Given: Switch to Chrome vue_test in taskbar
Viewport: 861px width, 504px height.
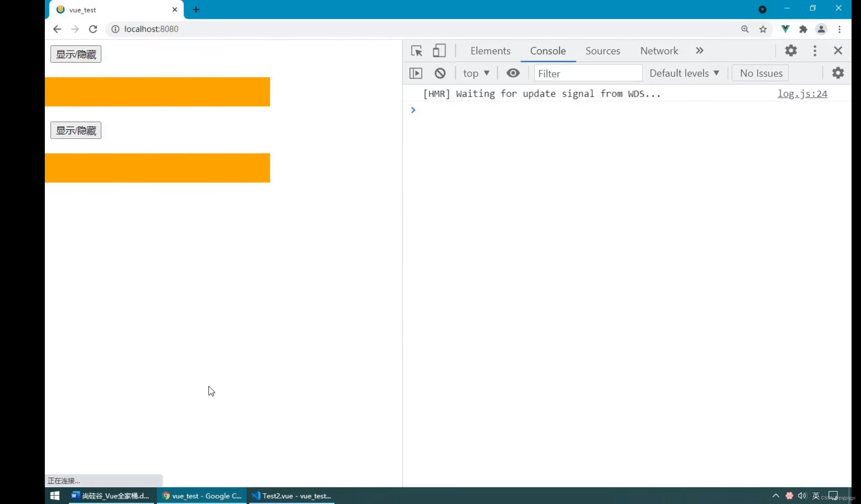Looking at the screenshot, I should (x=202, y=496).
